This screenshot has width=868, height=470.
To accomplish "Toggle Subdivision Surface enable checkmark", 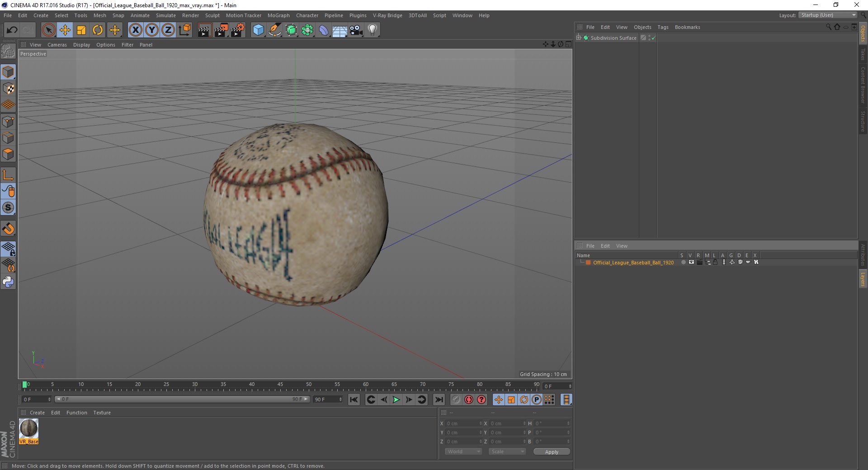I will click(653, 38).
